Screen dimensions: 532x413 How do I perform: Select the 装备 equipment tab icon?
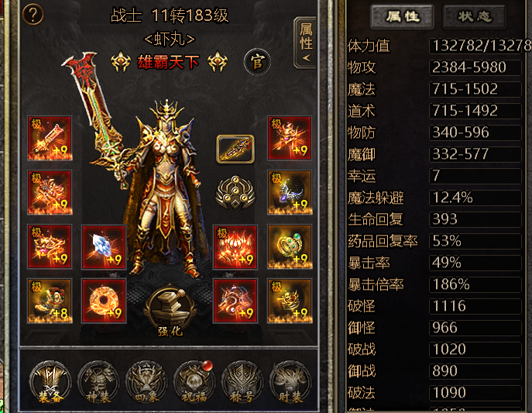[x=50, y=383]
